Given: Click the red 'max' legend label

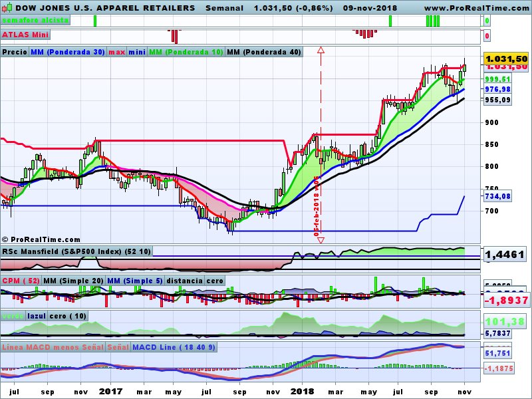Looking at the screenshot, I should pyautogui.click(x=117, y=52).
